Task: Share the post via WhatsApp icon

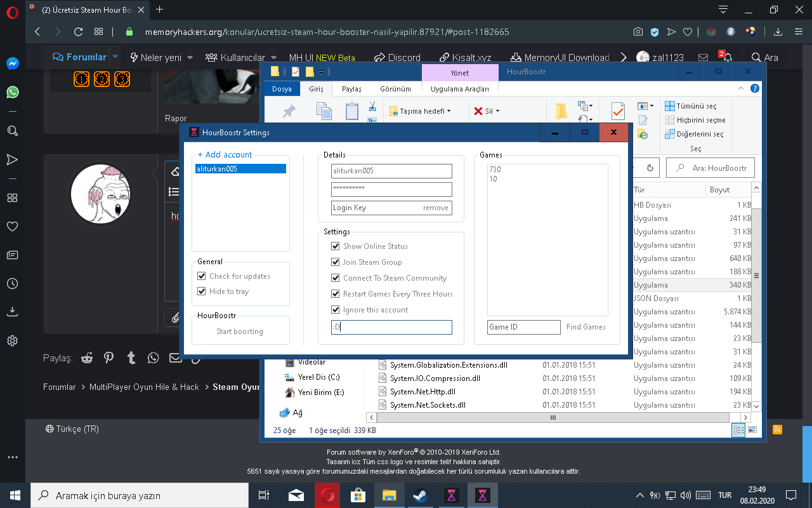Action: [153, 358]
